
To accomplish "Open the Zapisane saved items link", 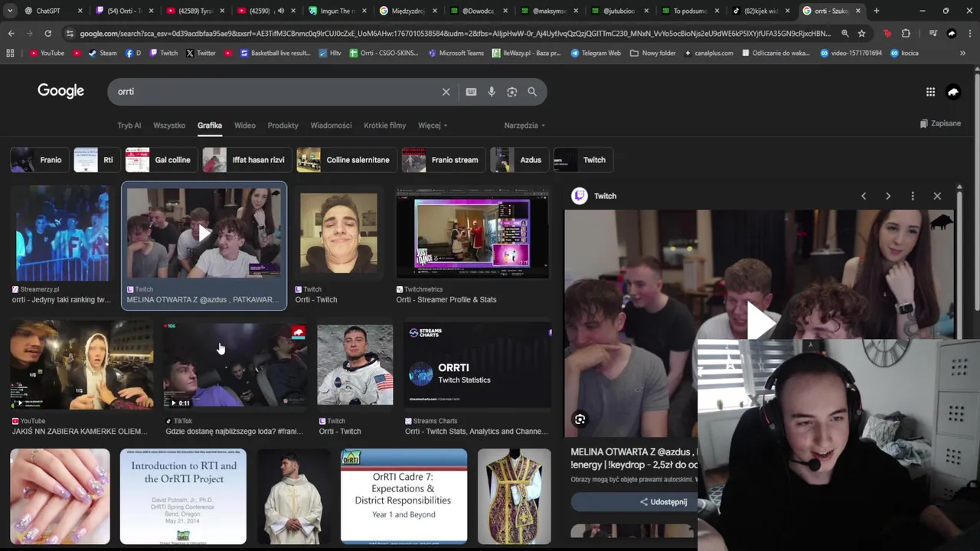I will click(940, 123).
